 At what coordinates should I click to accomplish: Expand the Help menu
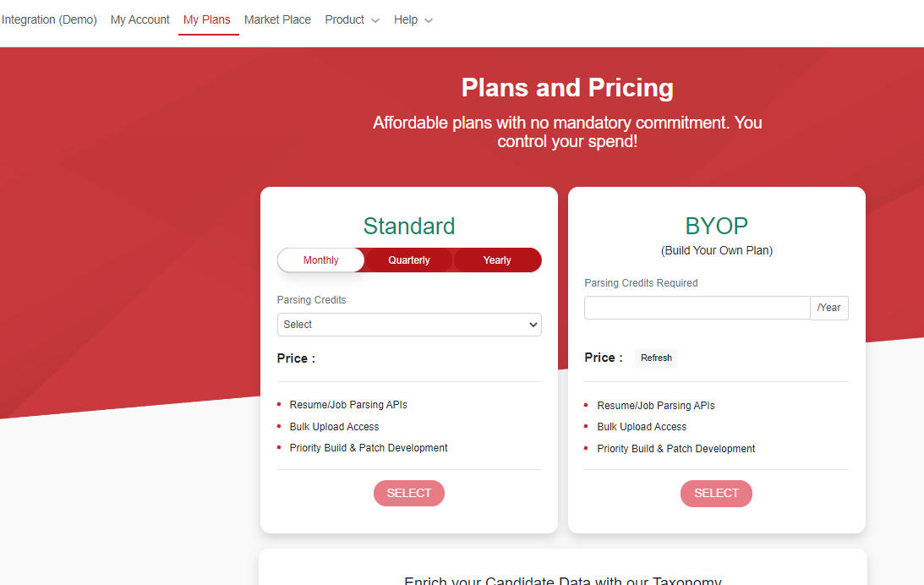[x=413, y=20]
